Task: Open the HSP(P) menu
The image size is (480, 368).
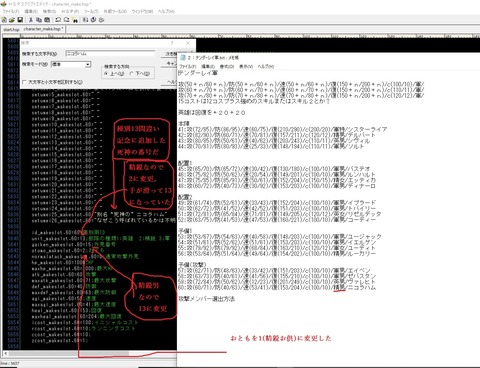Action: [70, 11]
